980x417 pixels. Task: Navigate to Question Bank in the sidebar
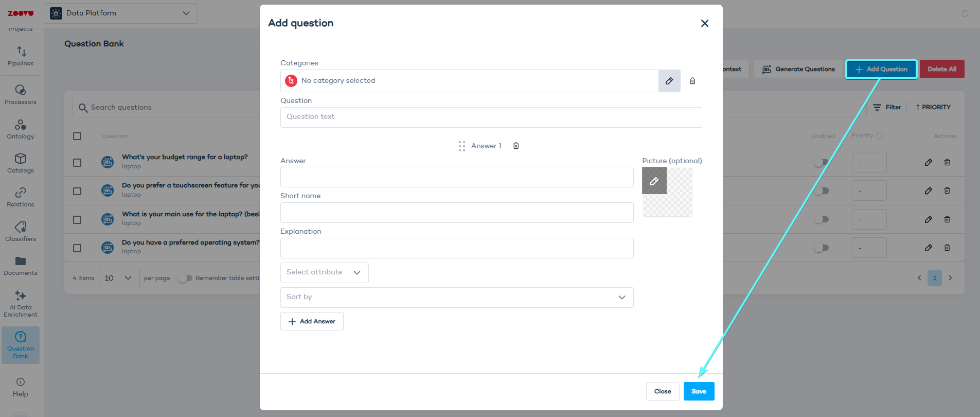pos(21,345)
